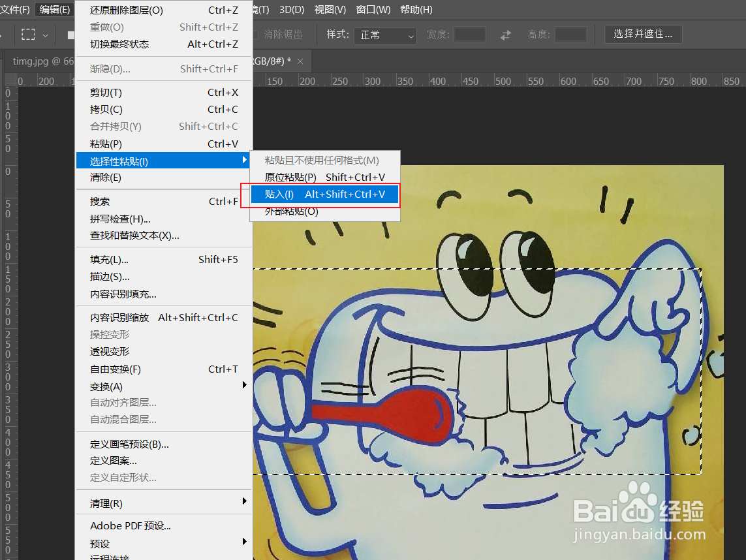Screen dimensions: 746x560
Task: Select the rectangular marquee tool preset icon
Action: pyautogui.click(x=28, y=34)
